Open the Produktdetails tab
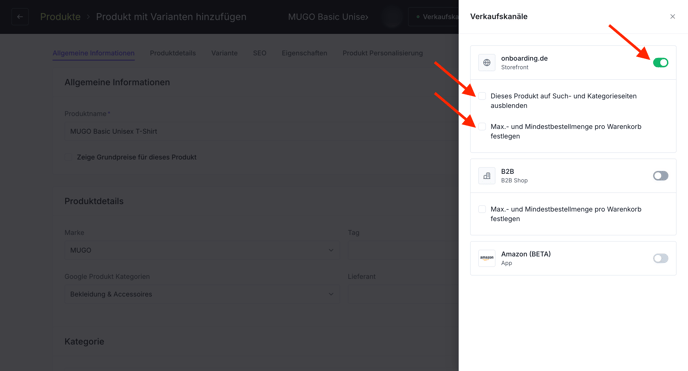 172,53
